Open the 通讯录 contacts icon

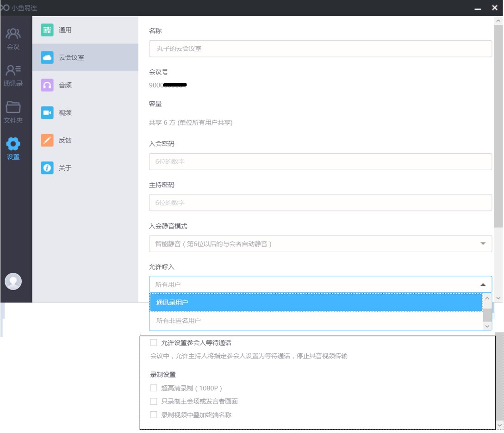point(13,70)
